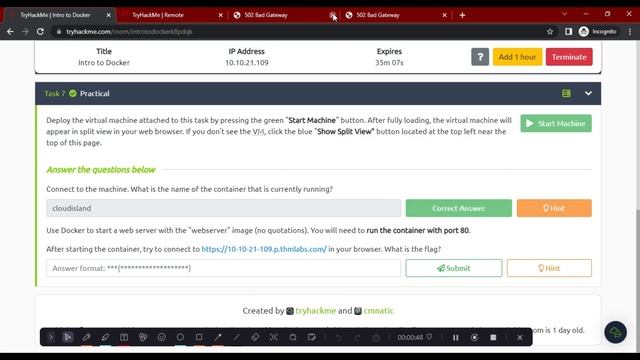Bookmark this page with star
640x360 pixels.
coord(550,31)
